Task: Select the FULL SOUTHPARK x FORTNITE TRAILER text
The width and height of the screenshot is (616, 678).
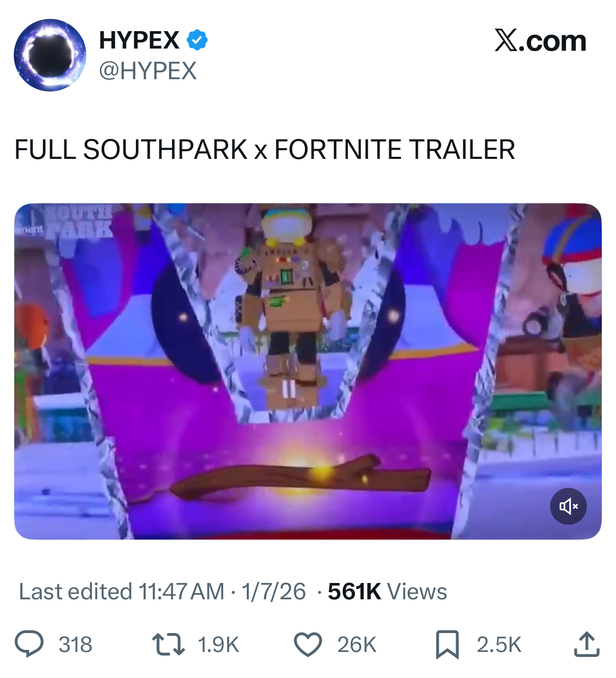Action: click(265, 150)
